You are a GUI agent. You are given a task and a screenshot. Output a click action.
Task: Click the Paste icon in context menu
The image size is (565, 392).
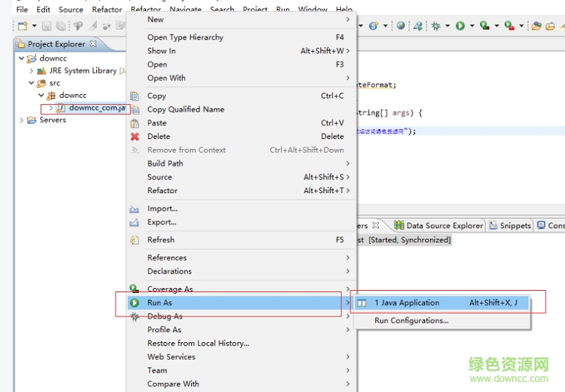coord(135,123)
